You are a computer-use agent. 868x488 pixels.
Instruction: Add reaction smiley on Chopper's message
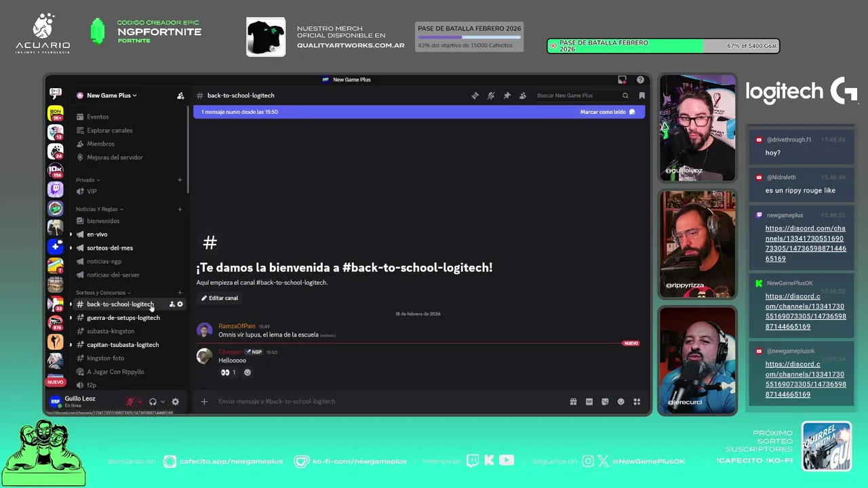coord(248,372)
